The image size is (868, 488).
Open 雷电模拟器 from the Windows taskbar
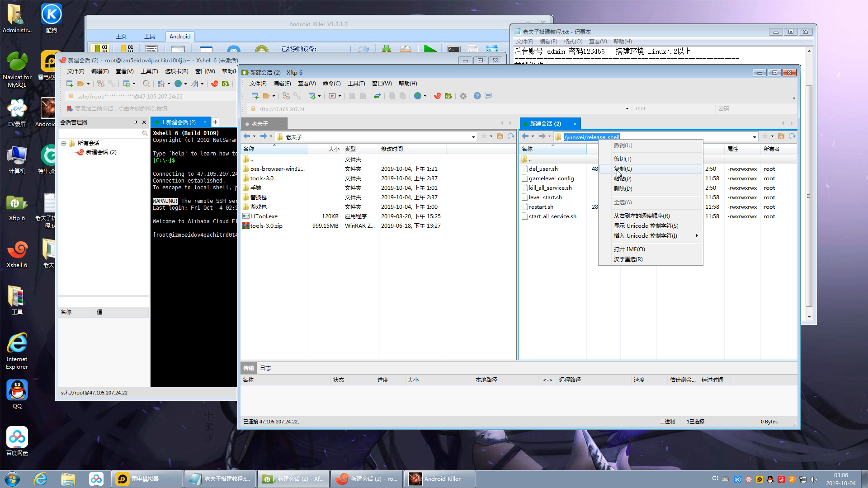(145, 479)
